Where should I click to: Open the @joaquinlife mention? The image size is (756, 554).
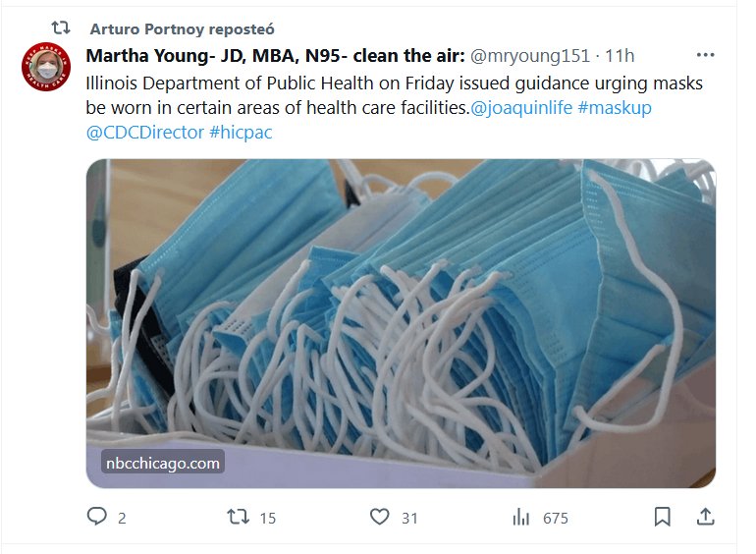click(x=522, y=107)
